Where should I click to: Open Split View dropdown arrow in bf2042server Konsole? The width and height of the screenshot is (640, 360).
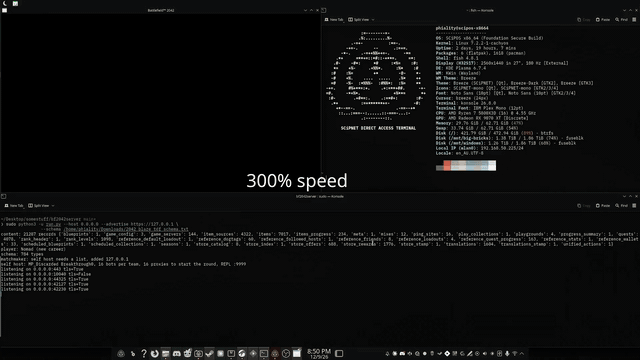pyautogui.click(x=53, y=206)
